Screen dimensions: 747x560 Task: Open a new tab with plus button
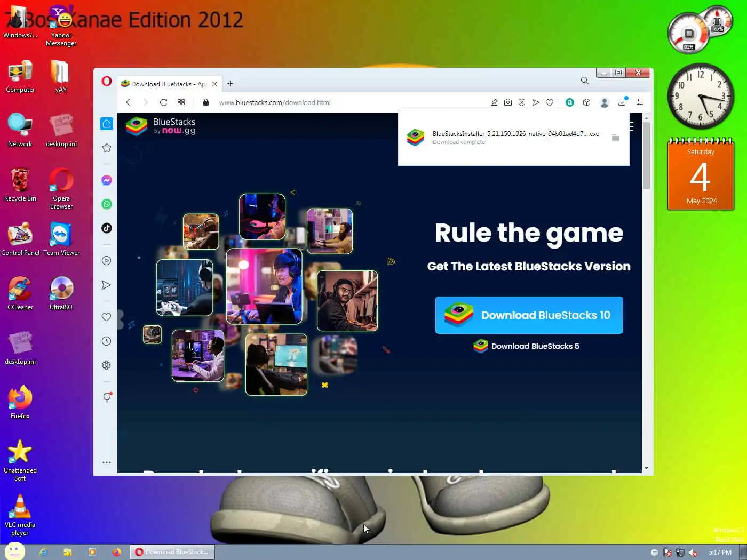pyautogui.click(x=230, y=83)
